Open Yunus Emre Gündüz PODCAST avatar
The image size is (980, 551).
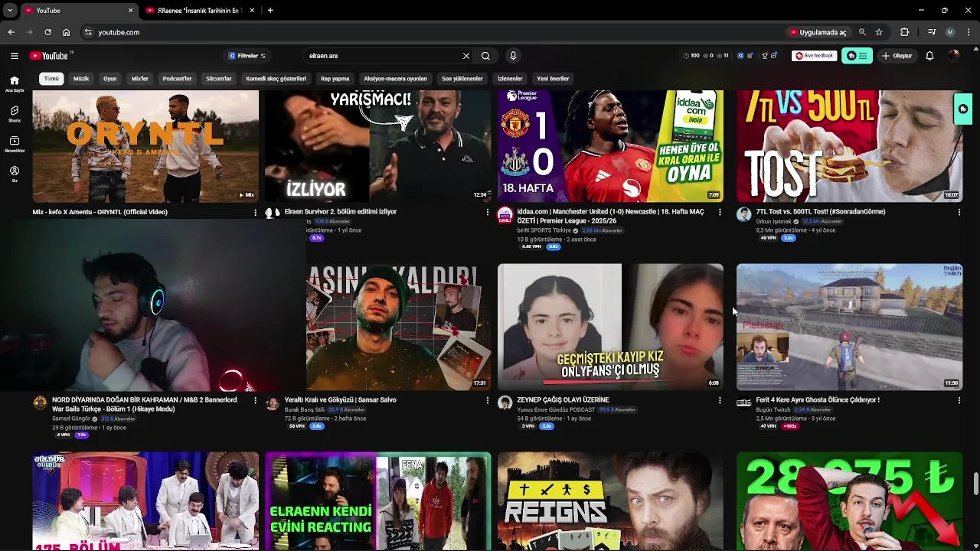pyautogui.click(x=505, y=403)
